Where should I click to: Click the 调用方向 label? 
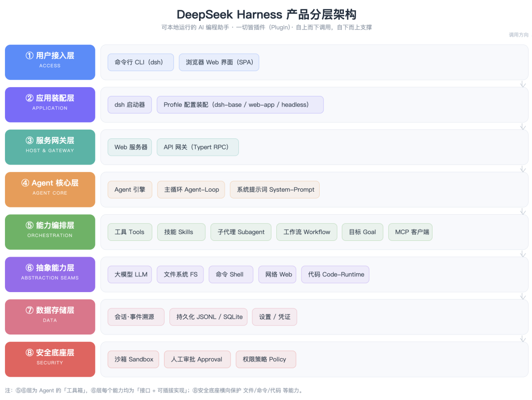(518, 34)
